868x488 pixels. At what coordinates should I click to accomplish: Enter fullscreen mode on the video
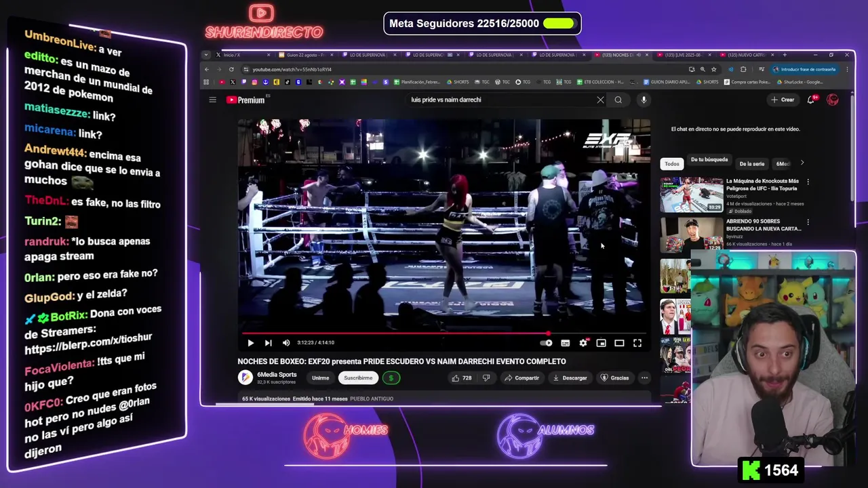tap(637, 343)
